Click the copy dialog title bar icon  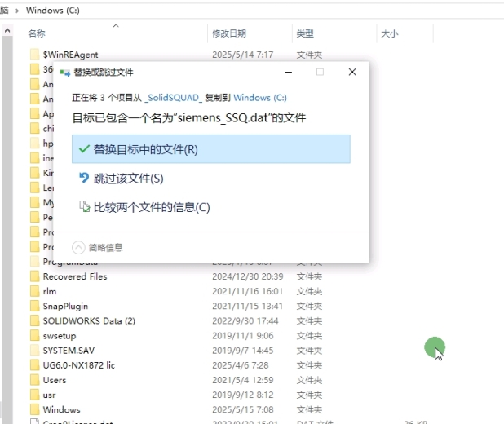coord(64,73)
